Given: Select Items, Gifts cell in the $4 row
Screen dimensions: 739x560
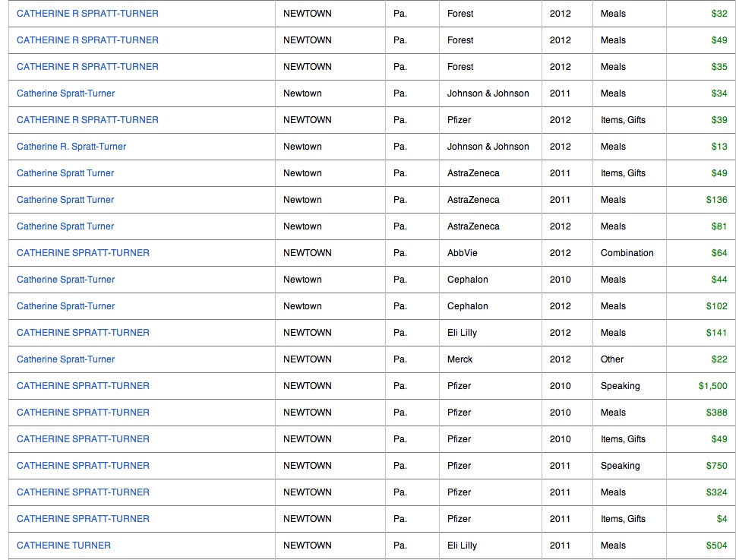Looking at the screenshot, I should point(629,518).
